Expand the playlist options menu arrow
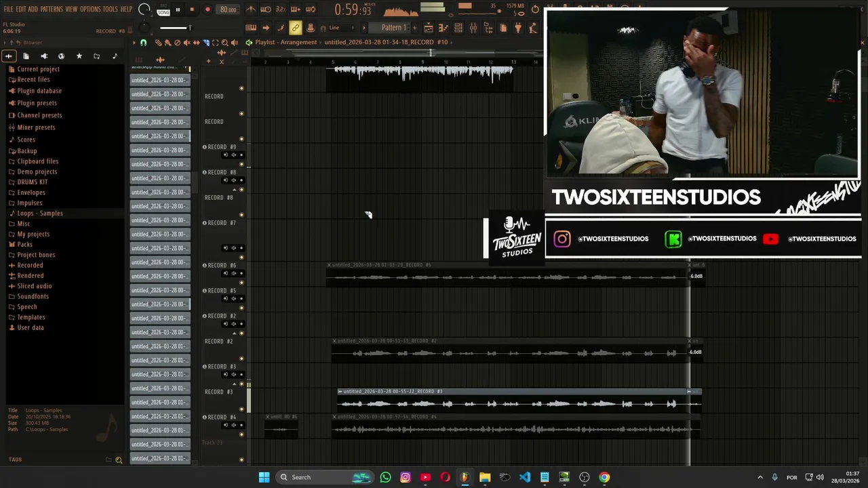 (134, 43)
